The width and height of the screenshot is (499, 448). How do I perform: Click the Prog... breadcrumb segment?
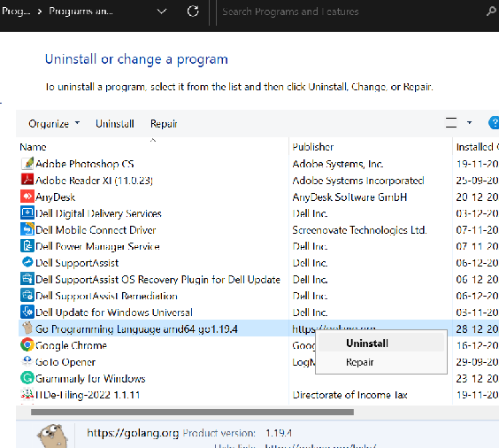pos(16,12)
